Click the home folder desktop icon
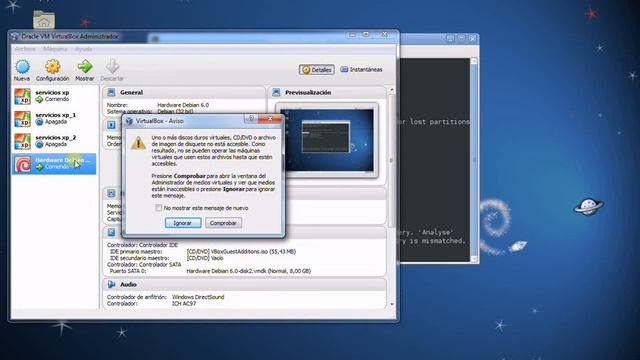 (44, 19)
